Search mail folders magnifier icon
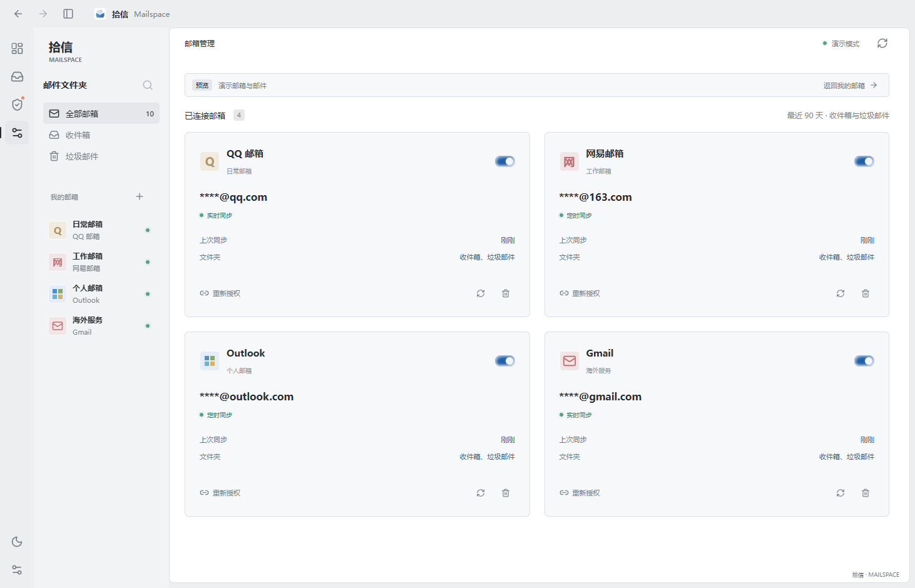Image resolution: width=915 pixels, height=588 pixels. tap(148, 85)
